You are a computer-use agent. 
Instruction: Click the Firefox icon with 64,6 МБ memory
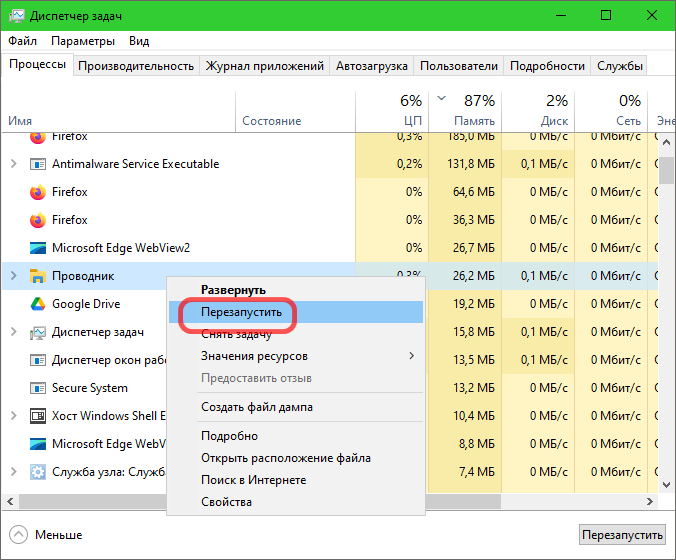[x=38, y=192]
